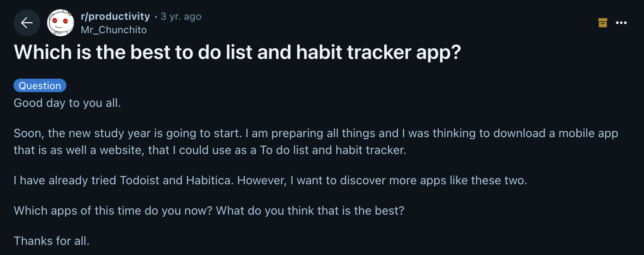The width and height of the screenshot is (644, 255).
Task: Open the three-dot post options menu
Action: click(621, 23)
